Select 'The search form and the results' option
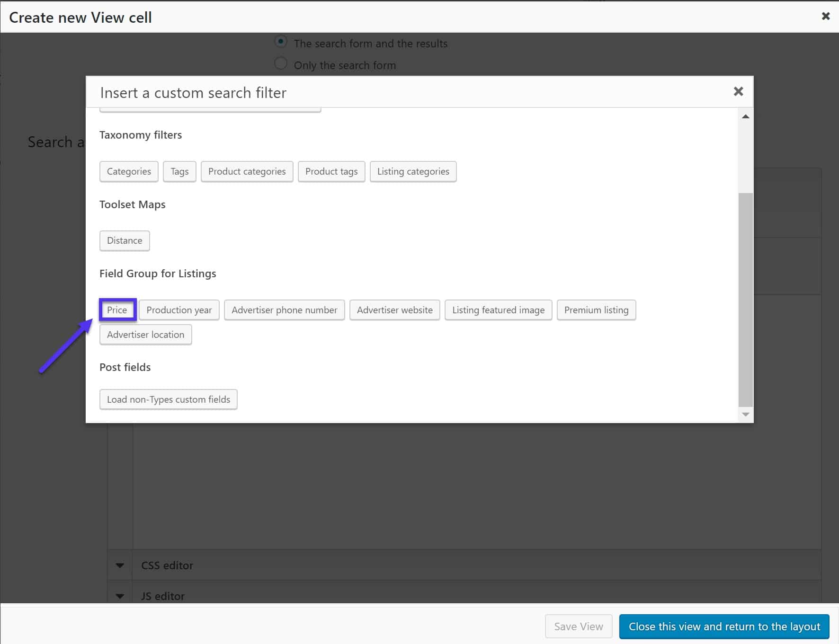 [281, 42]
